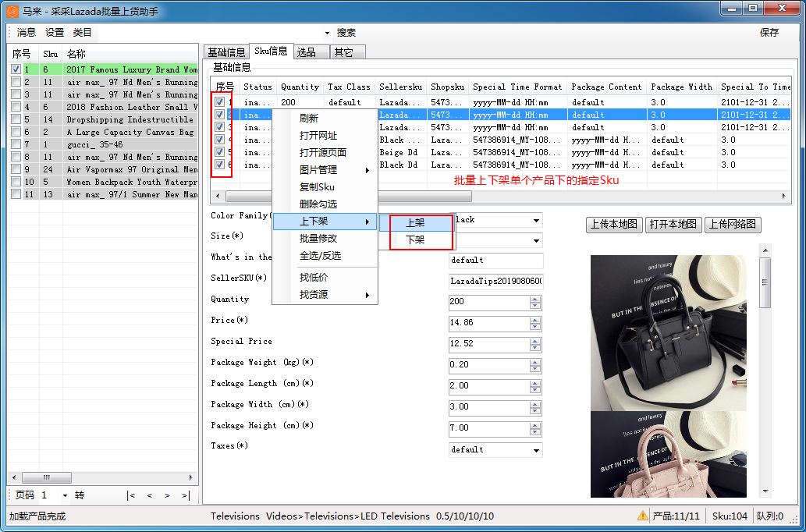Select 删除勾选 in context menu
This screenshot has width=806, height=532.
coord(325,204)
